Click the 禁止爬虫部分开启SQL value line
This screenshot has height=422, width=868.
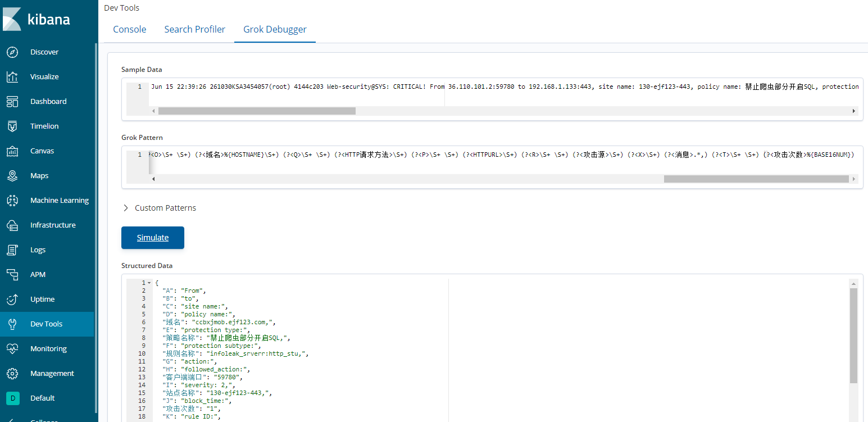pyautogui.click(x=226, y=338)
